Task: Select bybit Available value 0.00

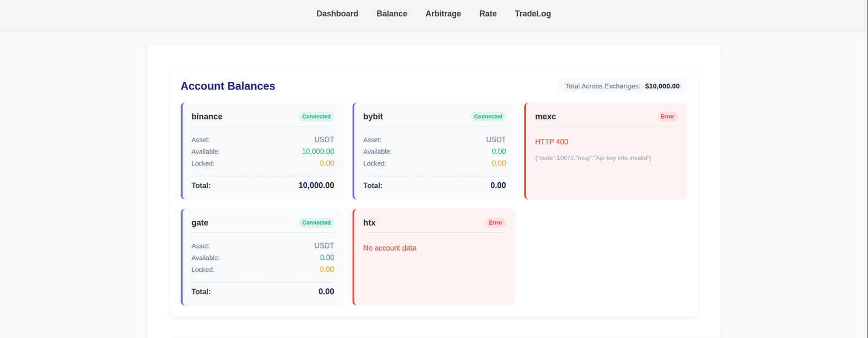Action: [499, 151]
